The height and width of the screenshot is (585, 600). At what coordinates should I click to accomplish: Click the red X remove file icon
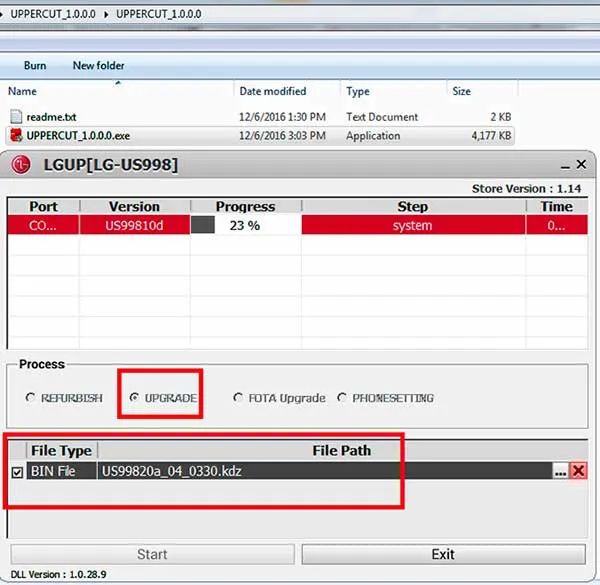click(x=578, y=471)
